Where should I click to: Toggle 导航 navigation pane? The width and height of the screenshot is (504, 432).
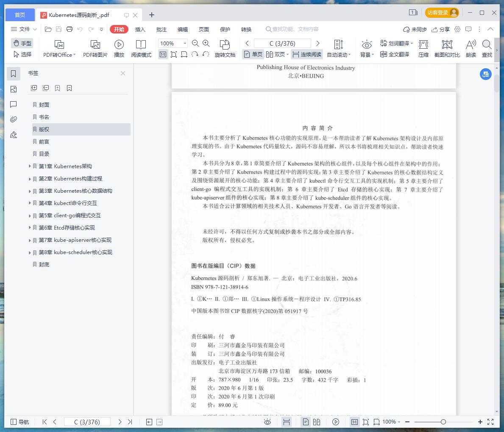(19, 422)
